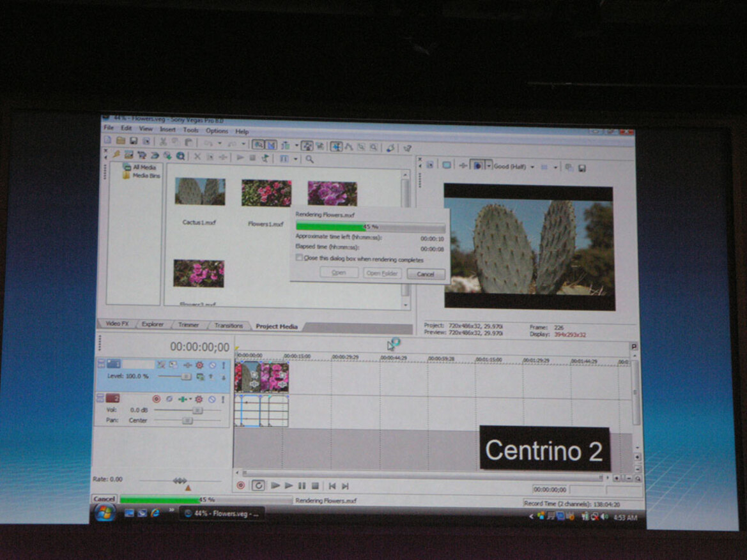Arm audio track 2 for record

point(157,398)
